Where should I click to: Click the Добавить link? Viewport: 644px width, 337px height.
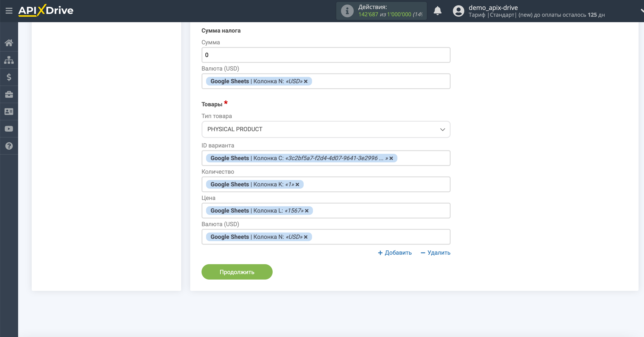click(x=395, y=253)
